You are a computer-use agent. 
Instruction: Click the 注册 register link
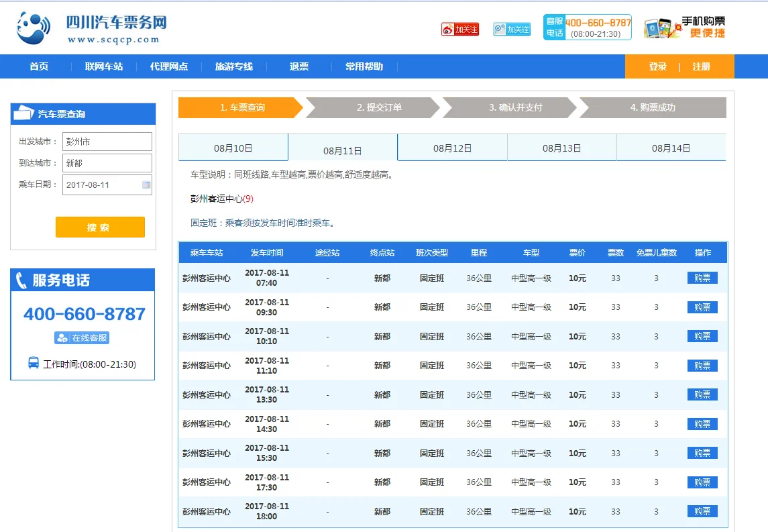[702, 66]
